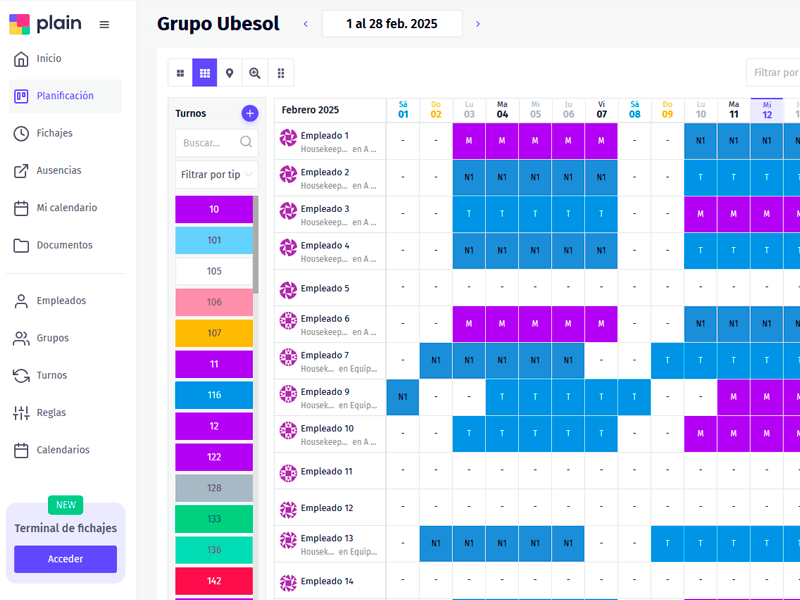This screenshot has height=600, width=800.
Task: Select the yellow 107 shift swatch
Action: click(x=214, y=333)
